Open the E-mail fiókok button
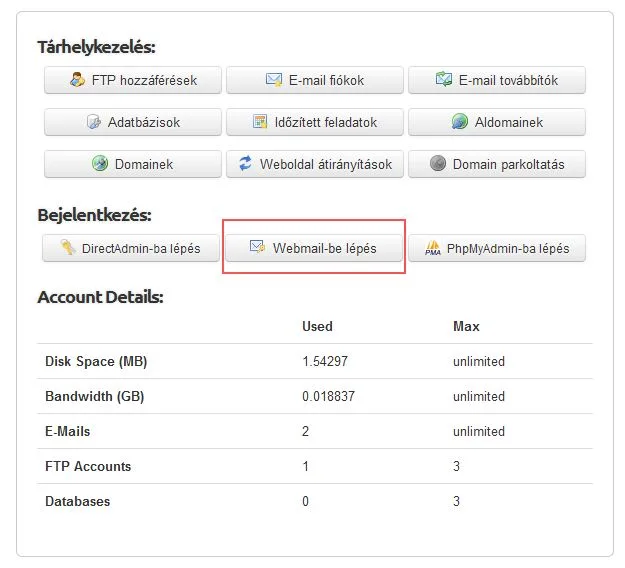The image size is (625, 568). [x=315, y=80]
